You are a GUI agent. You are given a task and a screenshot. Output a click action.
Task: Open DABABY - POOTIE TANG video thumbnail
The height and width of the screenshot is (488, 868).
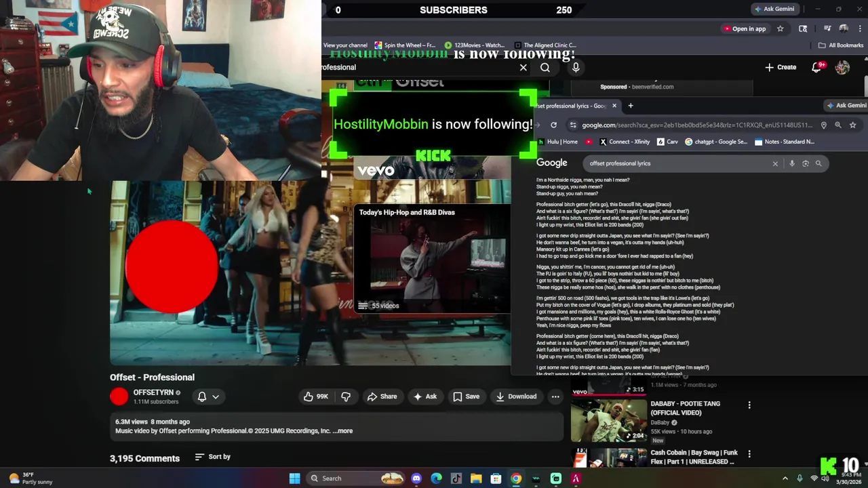click(608, 420)
